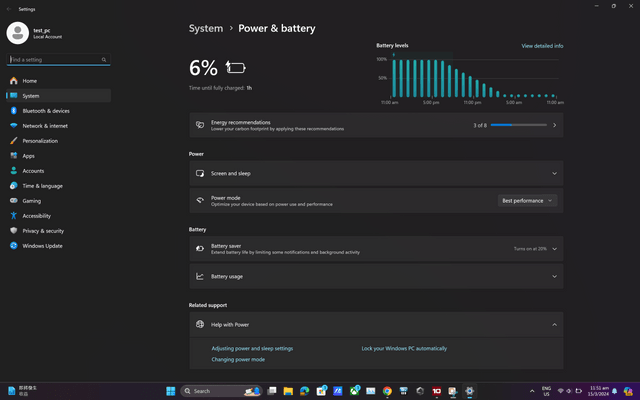Open Accessibility settings
640x400 pixels.
click(58, 216)
